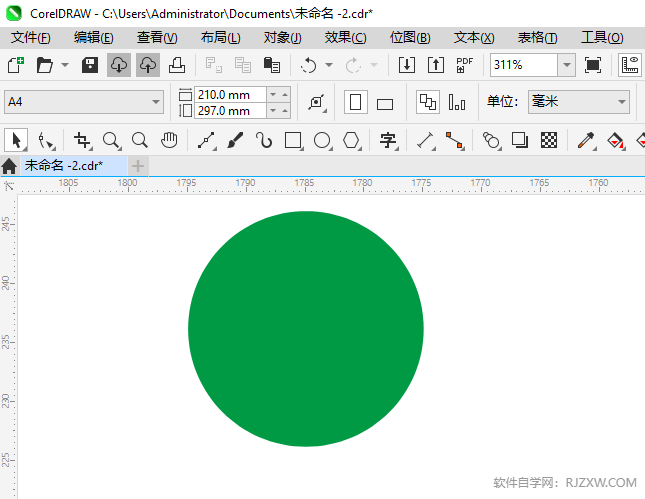
Task: Click the Open folder icon
Action: coord(44,65)
